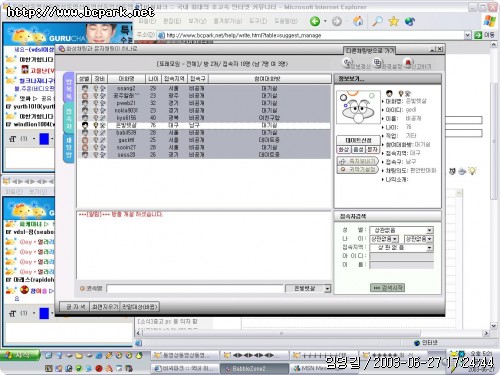
Task: Open the 다른채팅방으로 가기 tab
Action: [370, 51]
